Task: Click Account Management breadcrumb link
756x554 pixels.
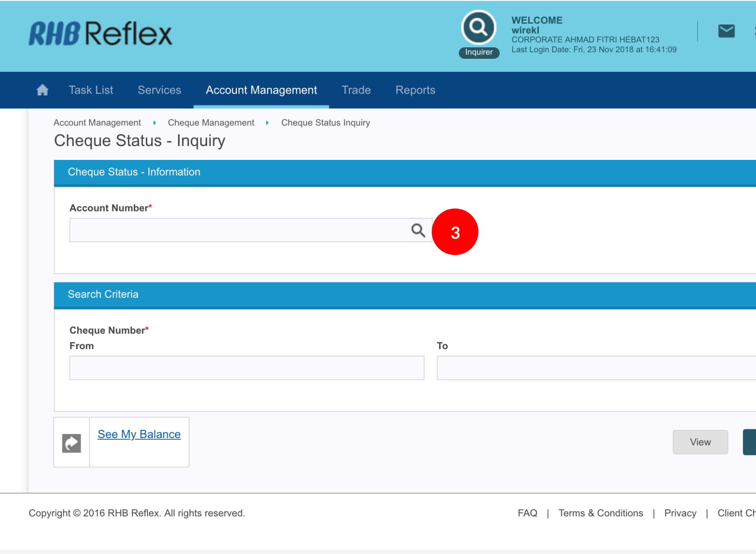Action: [x=97, y=123]
